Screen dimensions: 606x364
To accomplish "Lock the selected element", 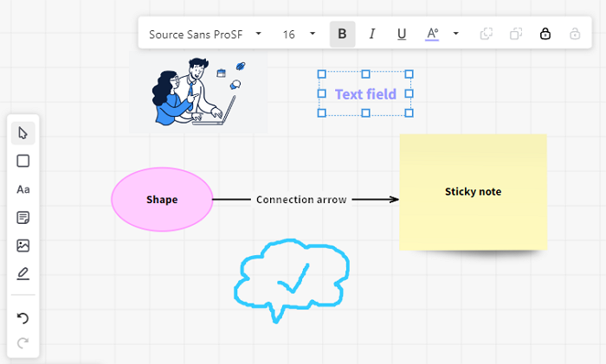I will (x=545, y=34).
